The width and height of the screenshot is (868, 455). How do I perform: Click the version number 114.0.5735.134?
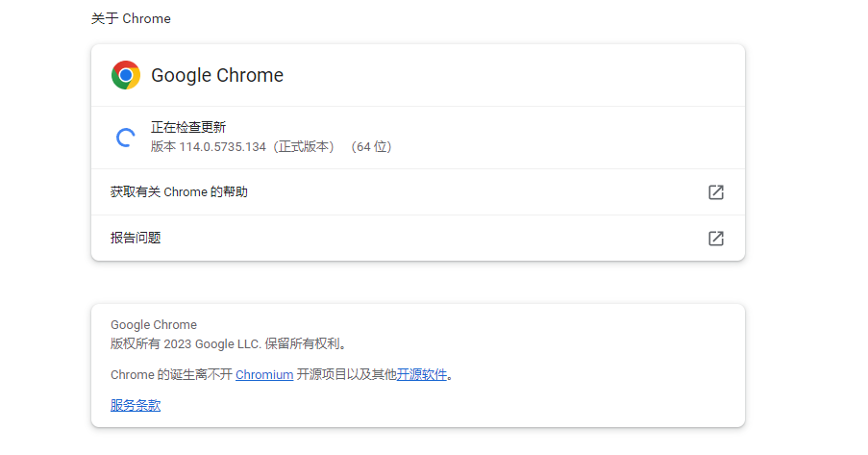pos(223,147)
